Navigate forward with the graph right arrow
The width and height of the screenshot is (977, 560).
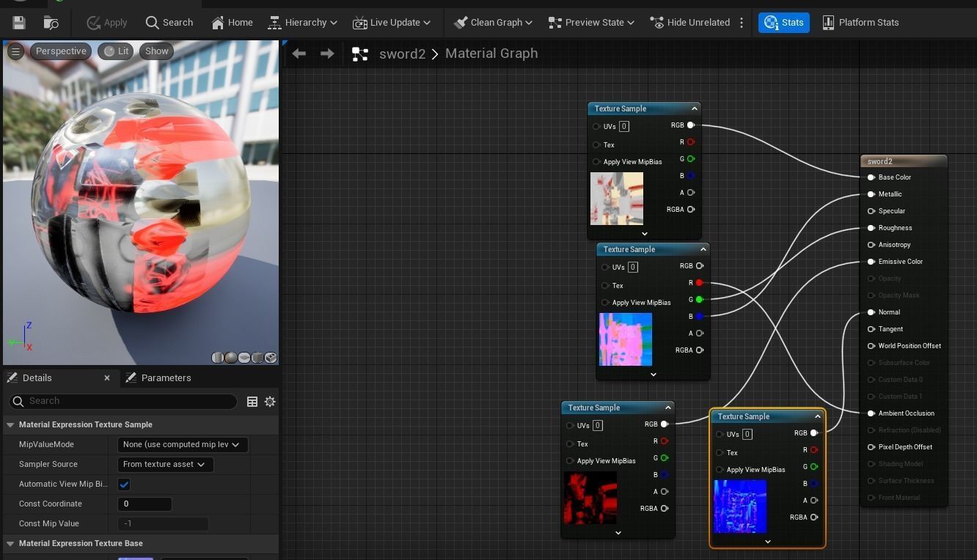point(327,54)
